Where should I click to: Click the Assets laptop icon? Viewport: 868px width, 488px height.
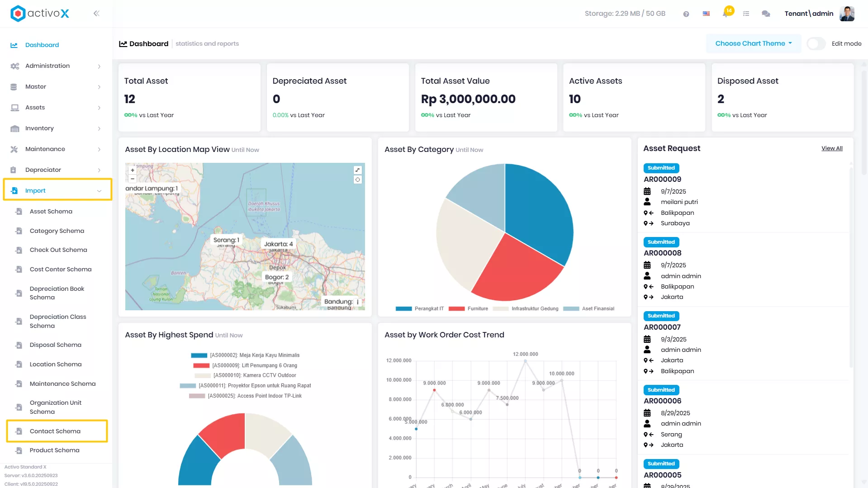pos(14,108)
